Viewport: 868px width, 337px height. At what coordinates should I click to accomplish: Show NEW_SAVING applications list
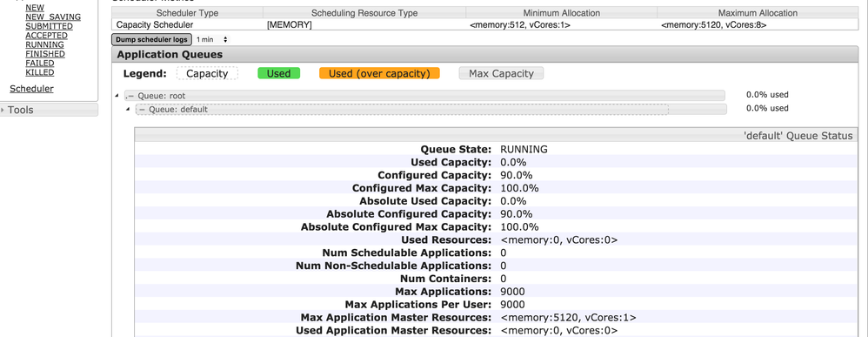pyautogui.click(x=53, y=17)
